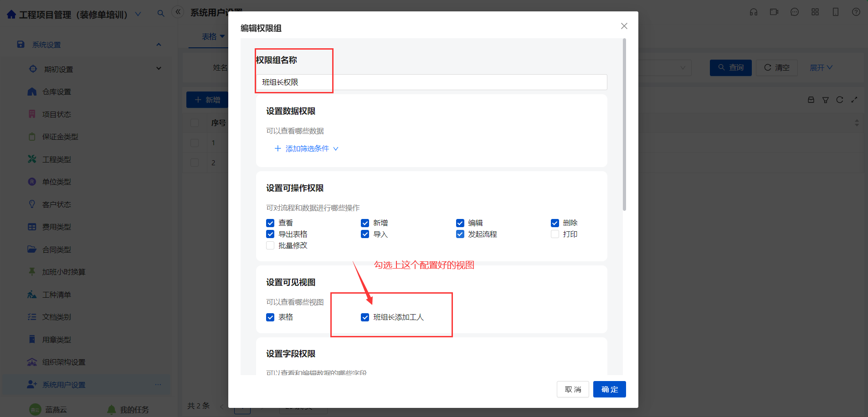Viewport: 868px width, 417px height.
Task: Open the help question mark icon
Action: tap(856, 12)
